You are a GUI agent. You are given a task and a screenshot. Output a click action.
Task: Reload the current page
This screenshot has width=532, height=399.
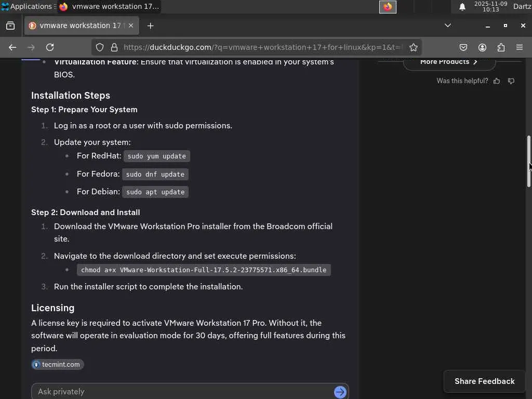(x=50, y=47)
